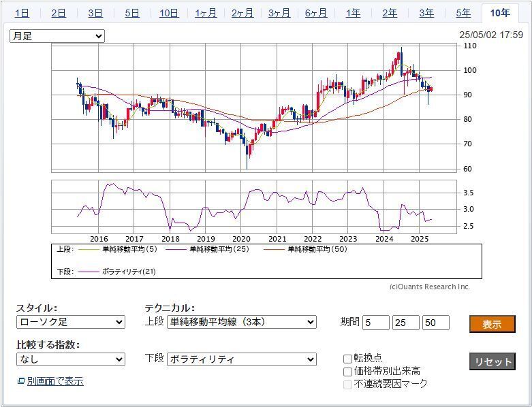Click the 60 price axis label
Image resolution: width=532 pixels, height=407 pixels.
point(467,169)
